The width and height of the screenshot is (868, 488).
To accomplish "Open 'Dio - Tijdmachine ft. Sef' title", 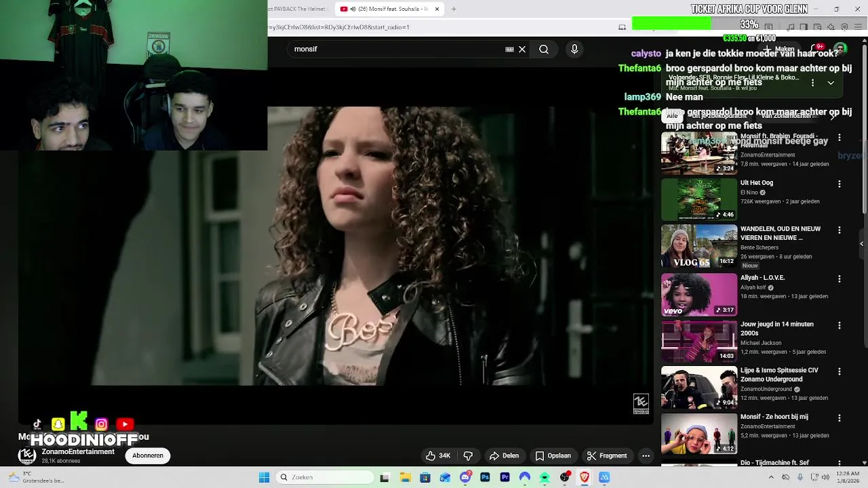I will [x=774, y=463].
